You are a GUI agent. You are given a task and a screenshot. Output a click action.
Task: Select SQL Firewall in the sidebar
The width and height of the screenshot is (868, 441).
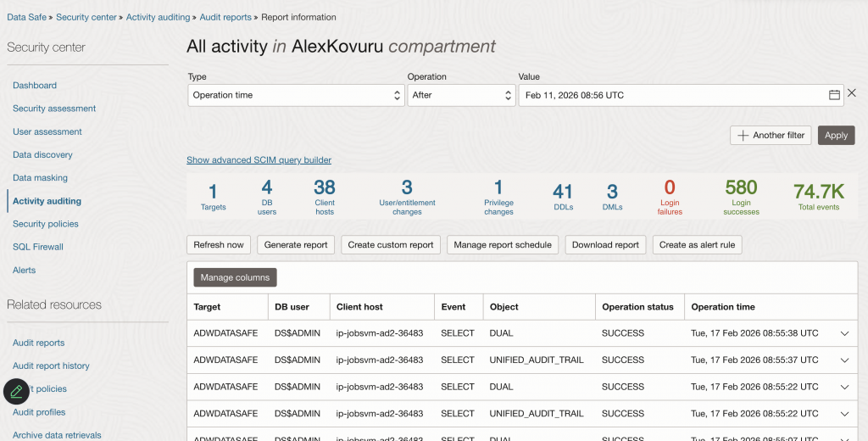click(38, 247)
